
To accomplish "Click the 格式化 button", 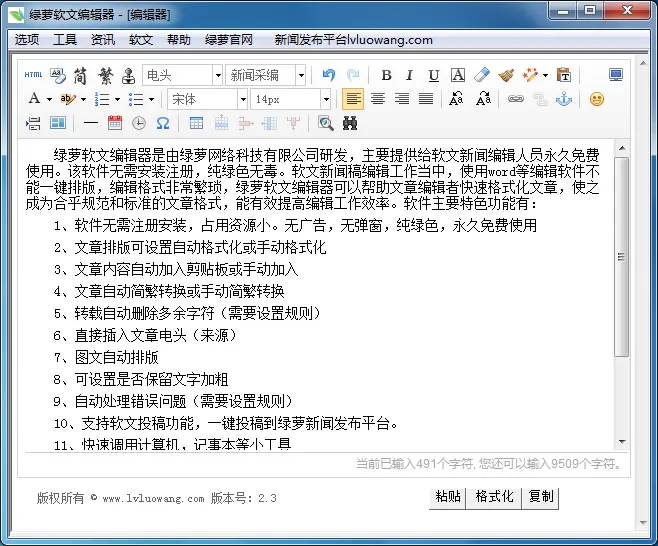I will 494,498.
